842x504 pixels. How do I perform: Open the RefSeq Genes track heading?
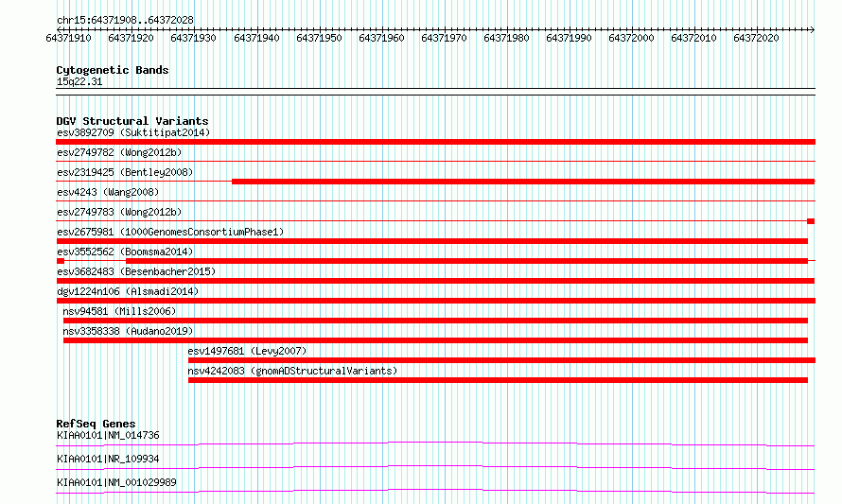[x=96, y=424]
